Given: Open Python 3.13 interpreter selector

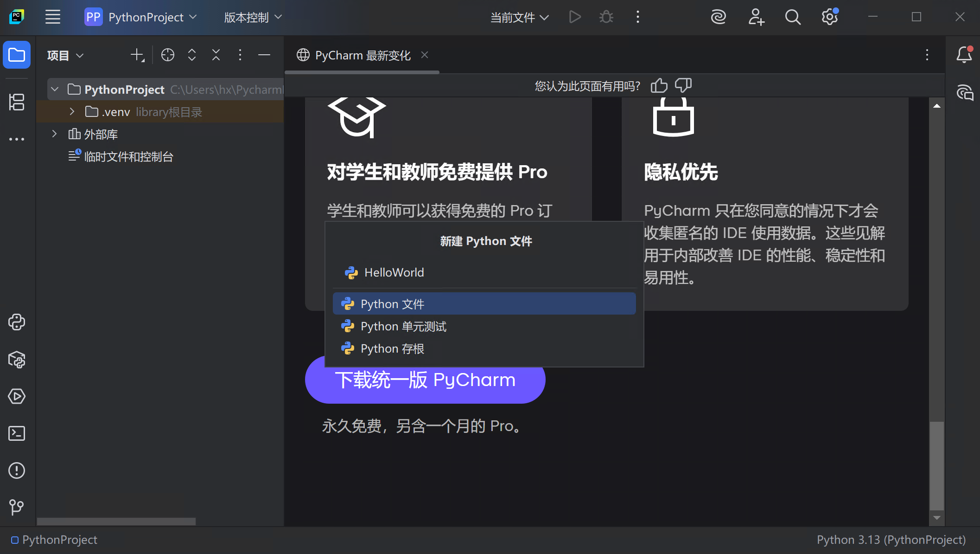Looking at the screenshot, I should (x=891, y=540).
